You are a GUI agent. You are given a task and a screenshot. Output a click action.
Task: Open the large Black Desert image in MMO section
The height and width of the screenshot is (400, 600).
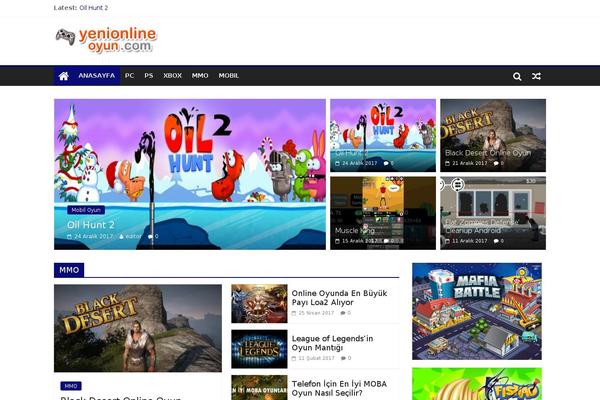point(138,328)
